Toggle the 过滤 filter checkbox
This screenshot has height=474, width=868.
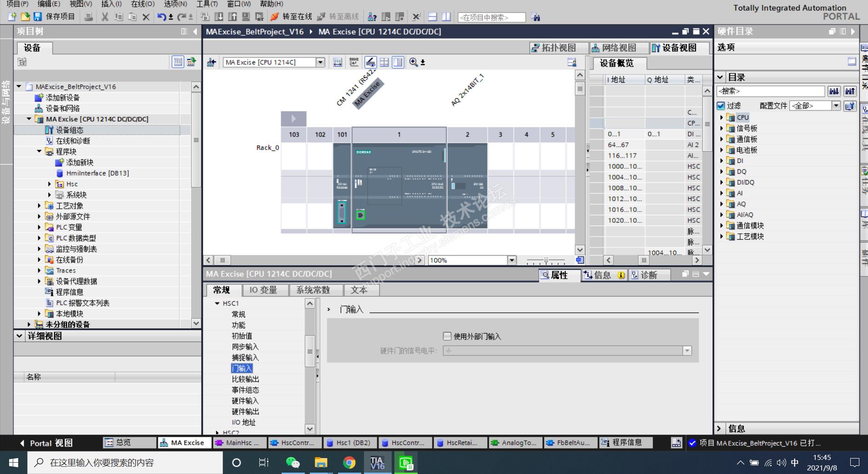pos(721,106)
